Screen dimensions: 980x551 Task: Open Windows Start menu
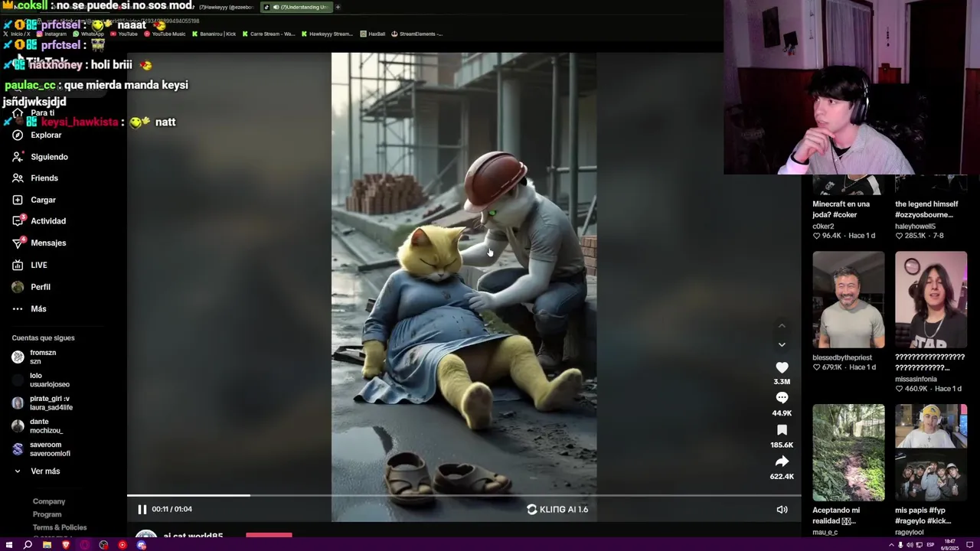point(8,545)
